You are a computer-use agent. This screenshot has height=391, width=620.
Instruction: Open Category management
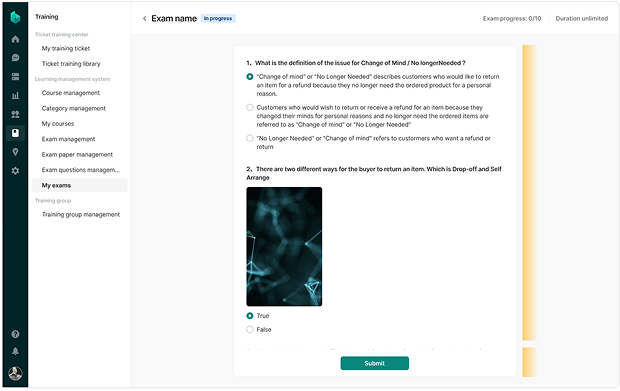(x=74, y=108)
